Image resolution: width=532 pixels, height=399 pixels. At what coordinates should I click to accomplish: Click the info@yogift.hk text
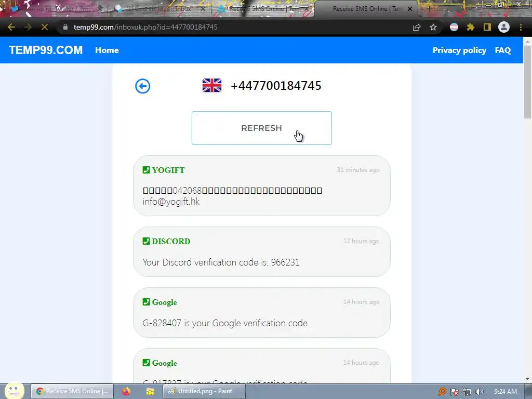coord(171,202)
